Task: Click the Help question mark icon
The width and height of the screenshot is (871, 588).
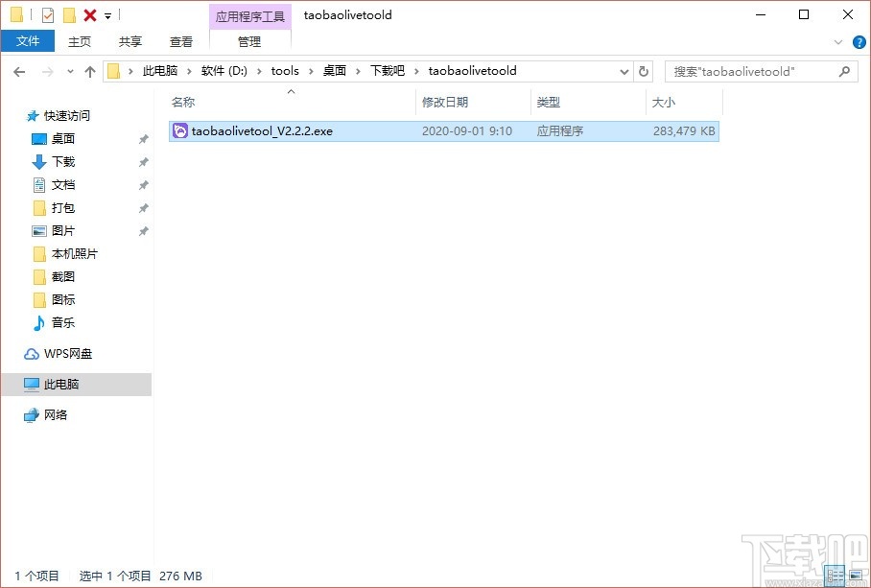Action: pos(859,42)
